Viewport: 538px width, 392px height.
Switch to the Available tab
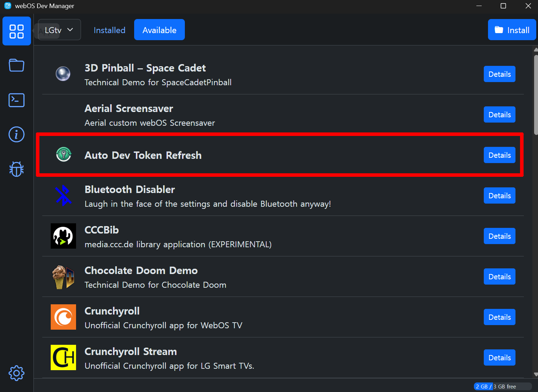tap(159, 30)
